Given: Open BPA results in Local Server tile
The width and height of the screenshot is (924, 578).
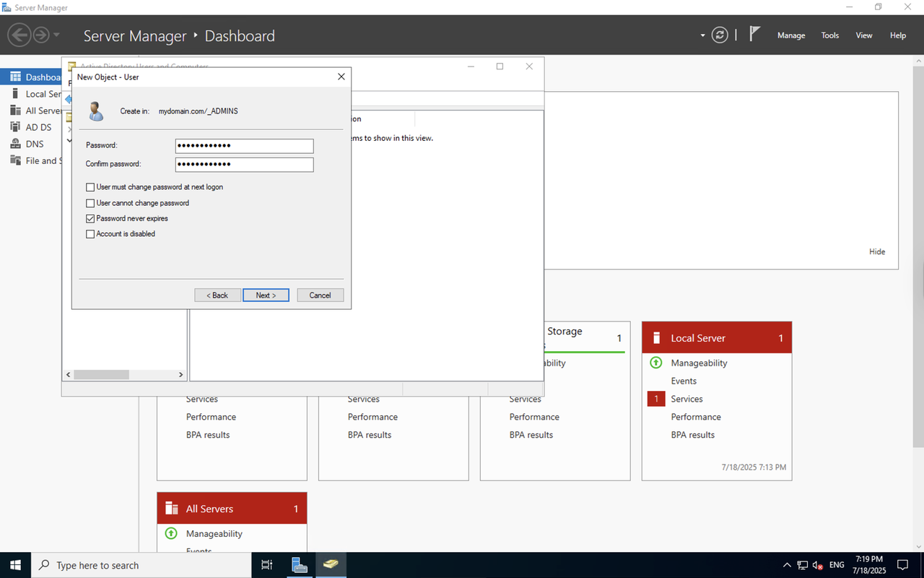Looking at the screenshot, I should pos(693,435).
